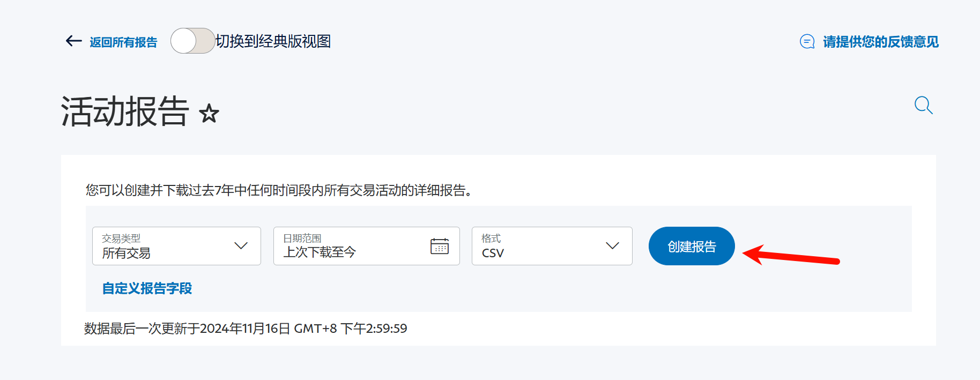
Task: Toggle the classic view switch
Action: 193,41
